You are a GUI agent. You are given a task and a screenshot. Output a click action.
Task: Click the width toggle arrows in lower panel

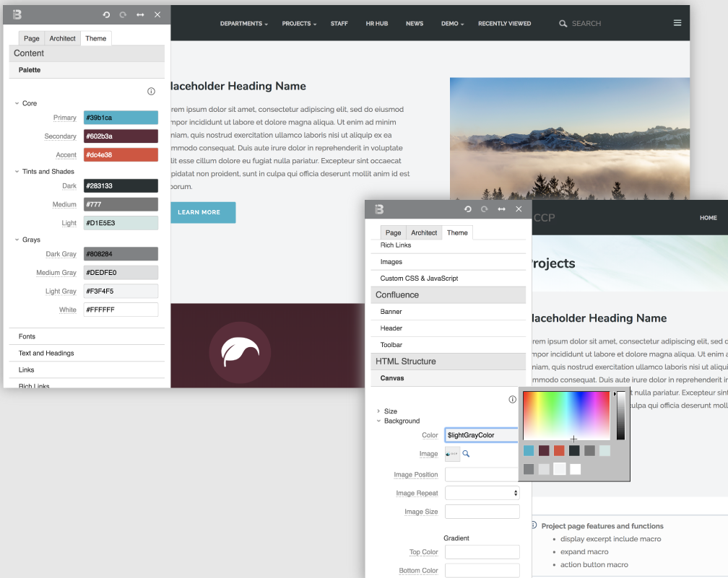(x=501, y=209)
